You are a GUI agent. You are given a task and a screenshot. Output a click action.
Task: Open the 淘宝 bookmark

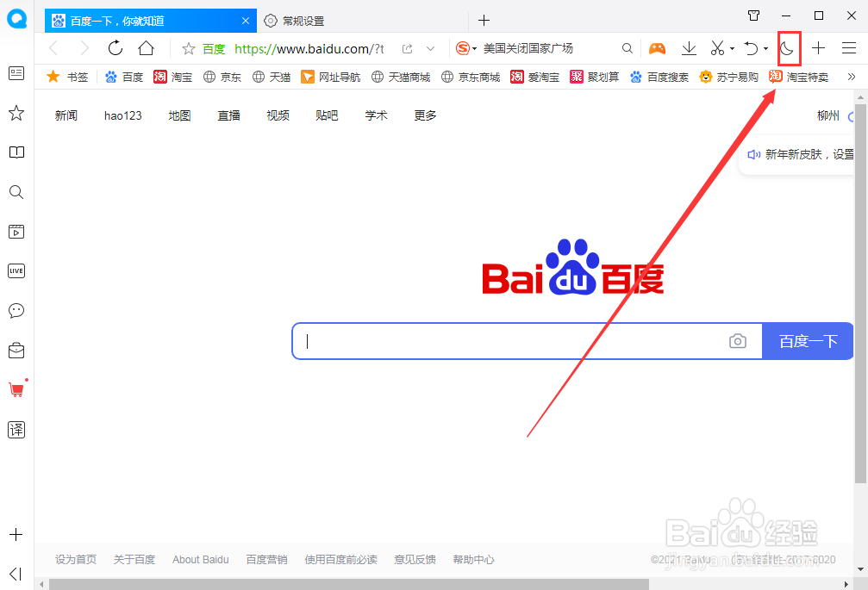click(x=172, y=77)
